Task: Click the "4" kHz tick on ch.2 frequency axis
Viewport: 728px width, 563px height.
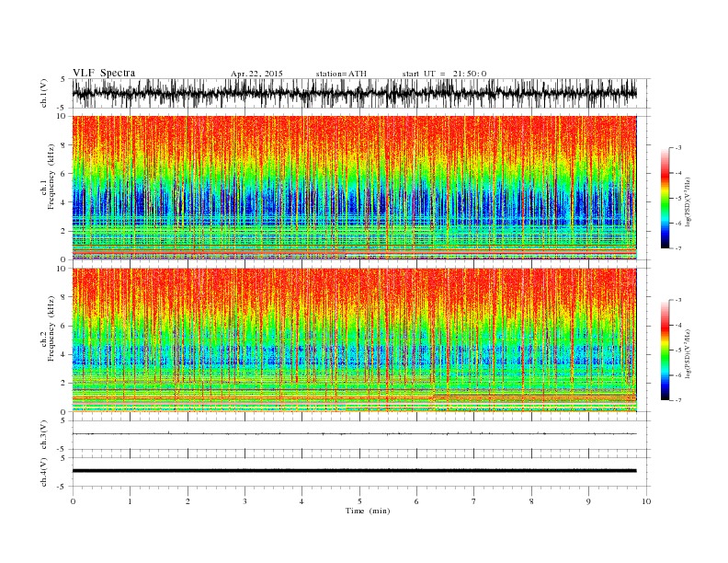Action: (x=64, y=354)
